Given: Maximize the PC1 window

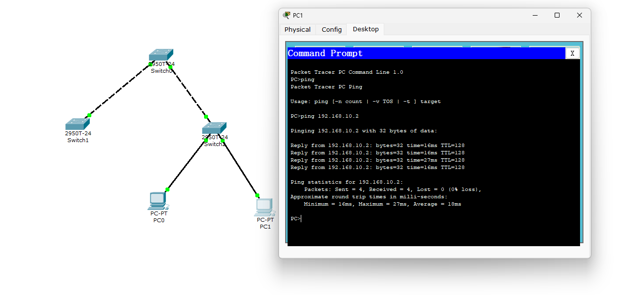Looking at the screenshot, I should [557, 15].
